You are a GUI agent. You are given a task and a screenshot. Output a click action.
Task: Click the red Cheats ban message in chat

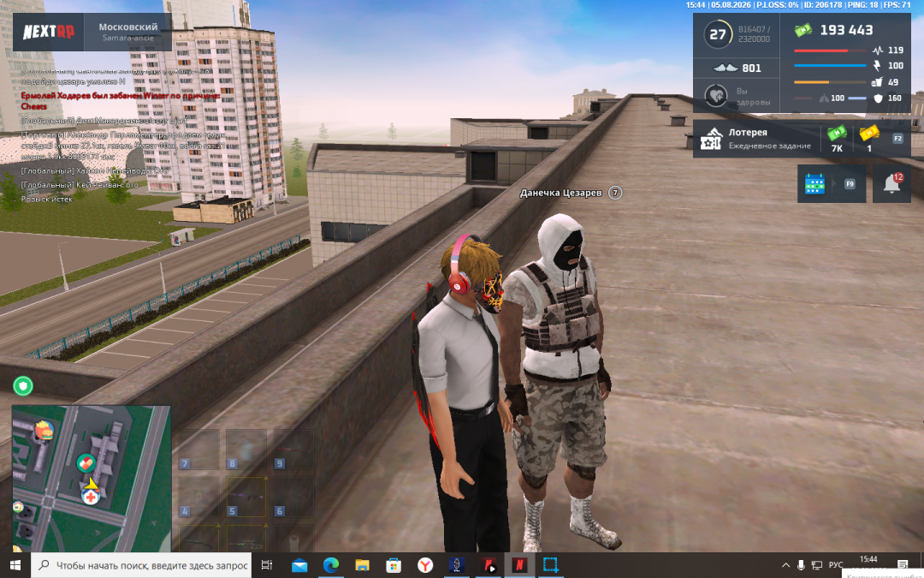click(x=121, y=101)
